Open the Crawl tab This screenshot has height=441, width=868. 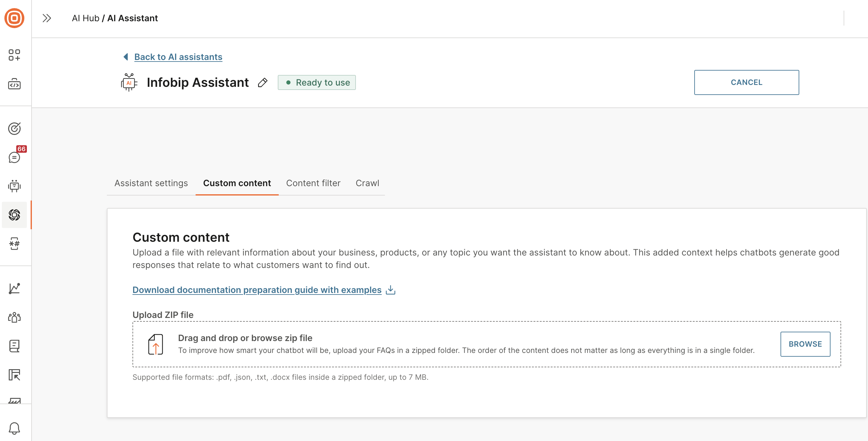(367, 183)
